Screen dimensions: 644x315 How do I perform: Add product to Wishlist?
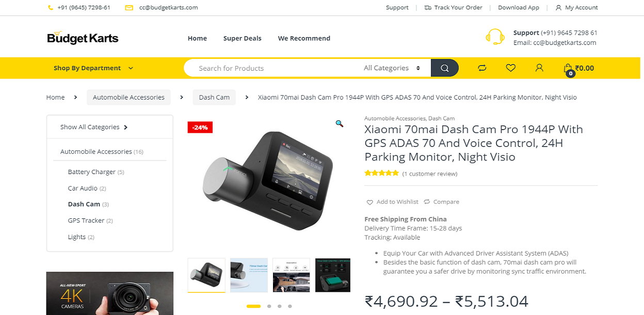coord(392,202)
